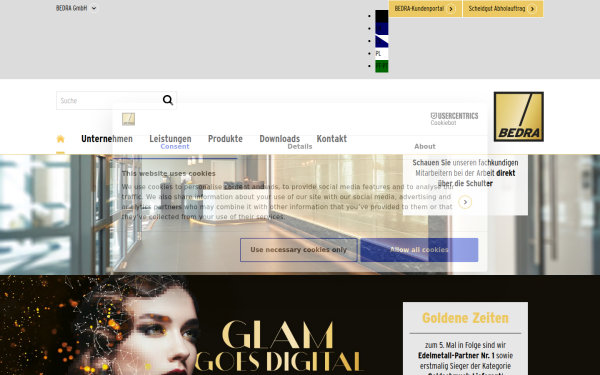Screen dimensions: 600x375
Task: Select the PL language flag
Action: pos(382,54)
